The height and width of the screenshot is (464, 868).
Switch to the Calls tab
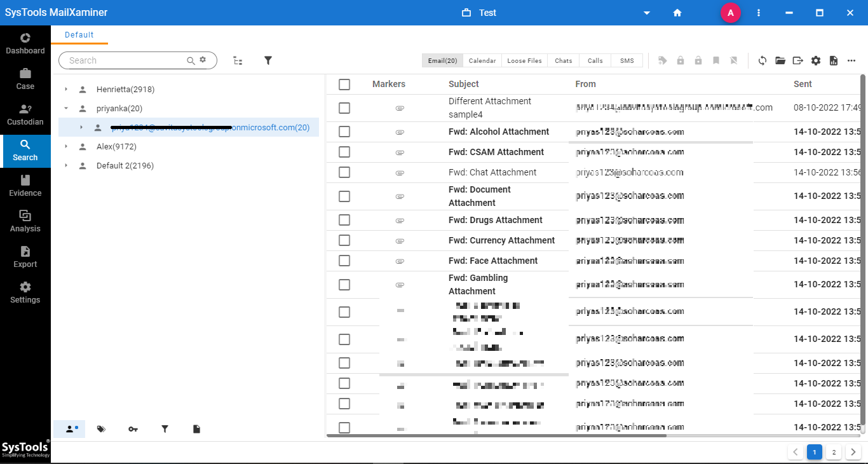[595, 60]
